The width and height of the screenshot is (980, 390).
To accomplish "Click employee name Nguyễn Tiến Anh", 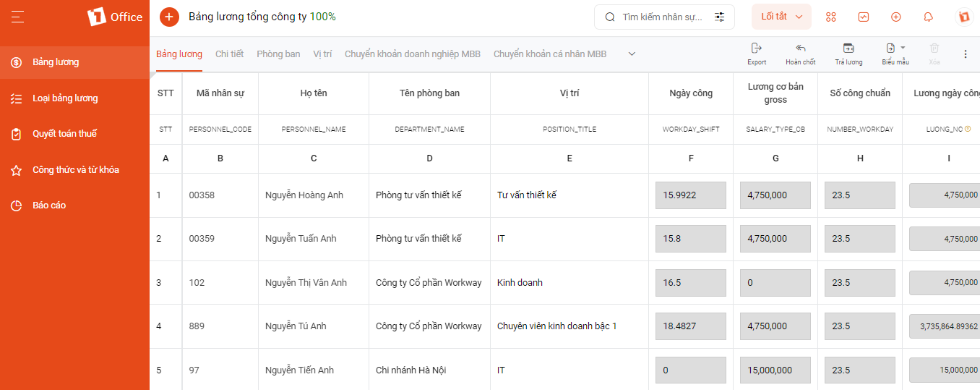I will coord(299,370).
